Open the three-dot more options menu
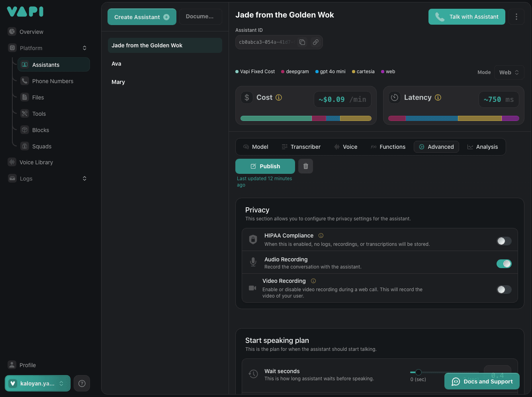This screenshot has width=532, height=397. pyautogui.click(x=516, y=17)
